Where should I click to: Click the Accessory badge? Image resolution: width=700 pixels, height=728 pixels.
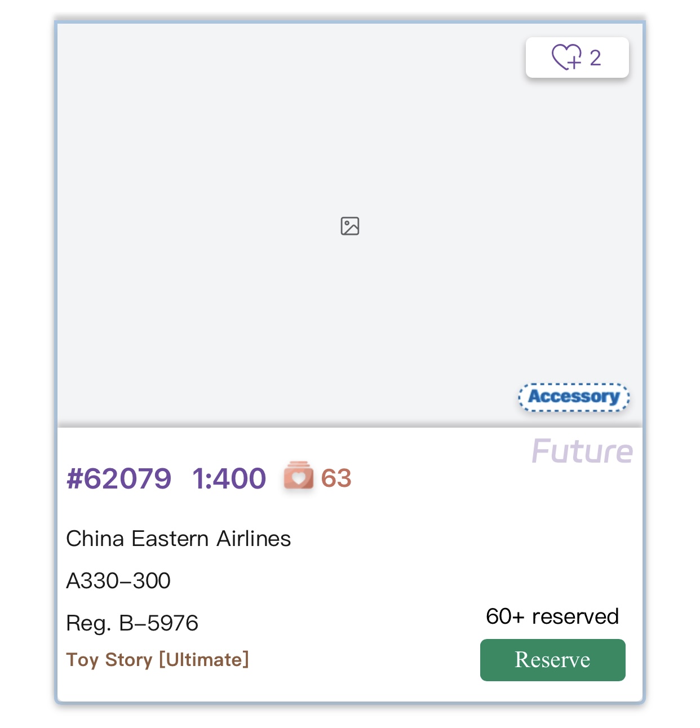tap(574, 397)
